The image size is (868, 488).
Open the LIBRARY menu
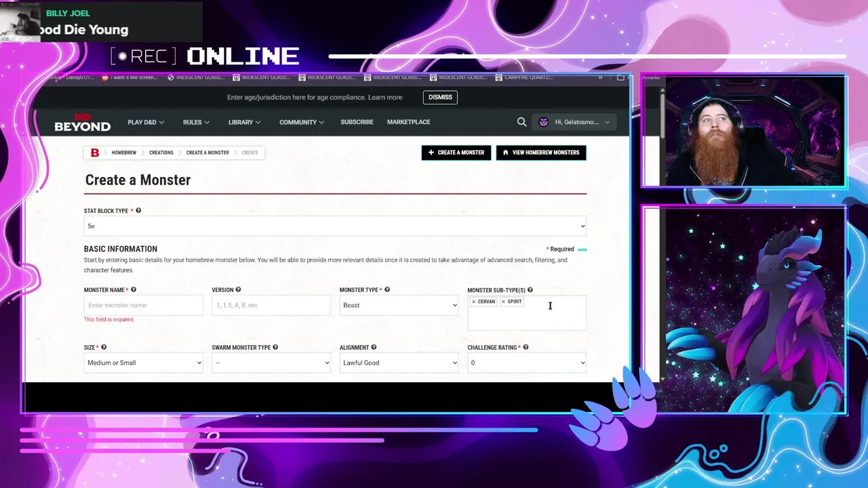[244, 122]
